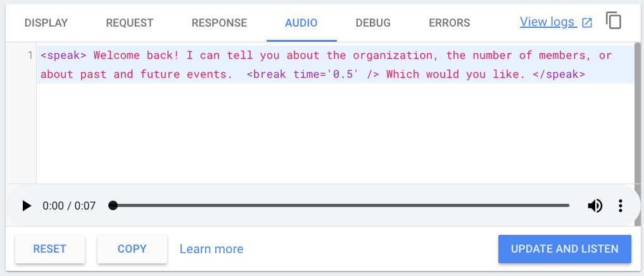Click the audio progress slider handle

(113, 205)
